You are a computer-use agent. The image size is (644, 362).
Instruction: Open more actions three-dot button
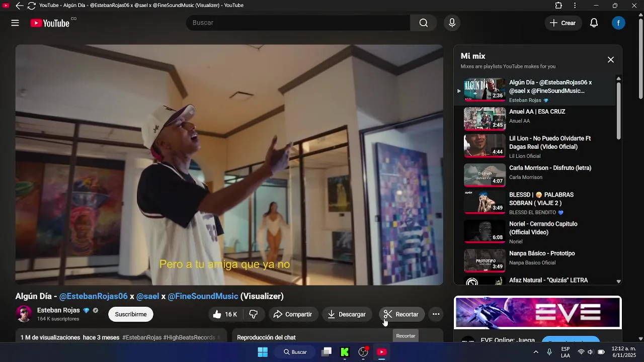(x=436, y=314)
